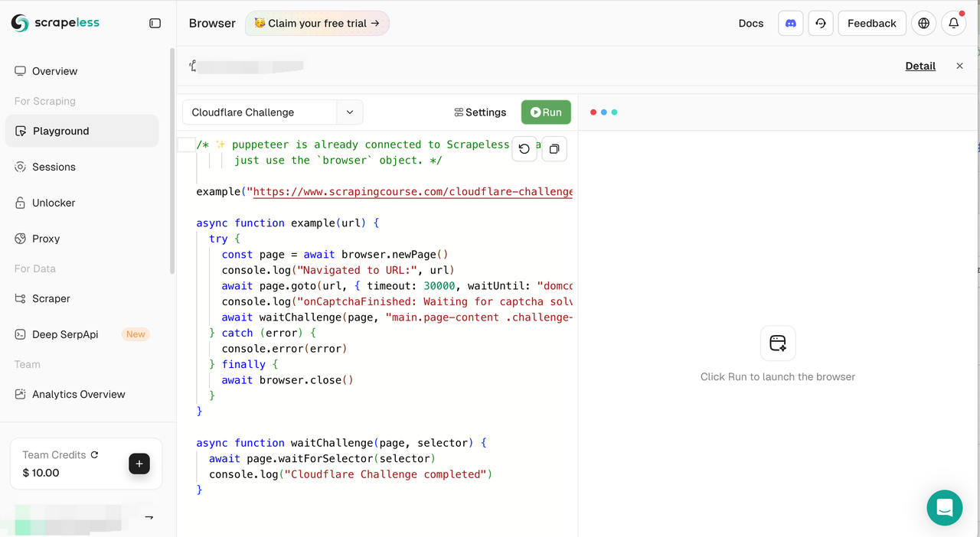Expand the account menu arrow
The image size is (980, 537).
(x=149, y=517)
